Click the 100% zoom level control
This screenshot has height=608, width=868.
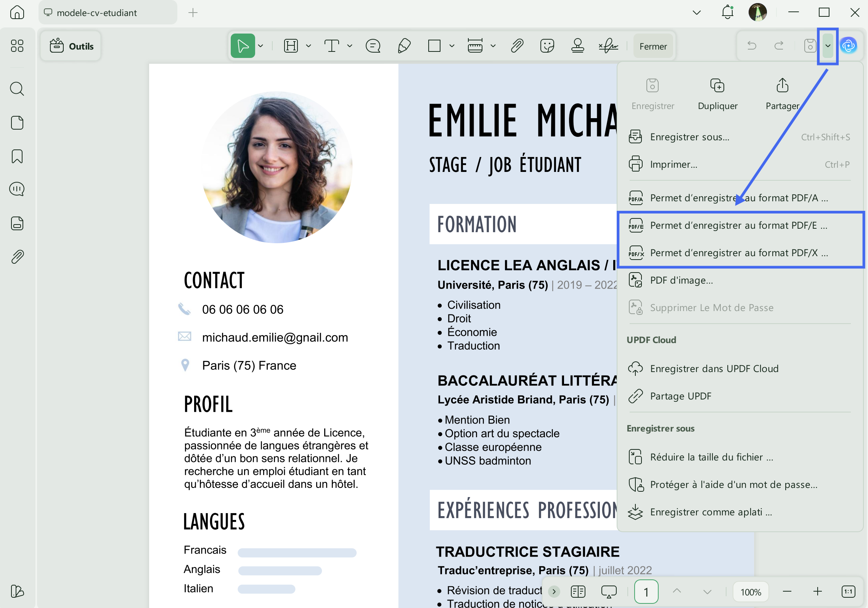click(x=750, y=591)
